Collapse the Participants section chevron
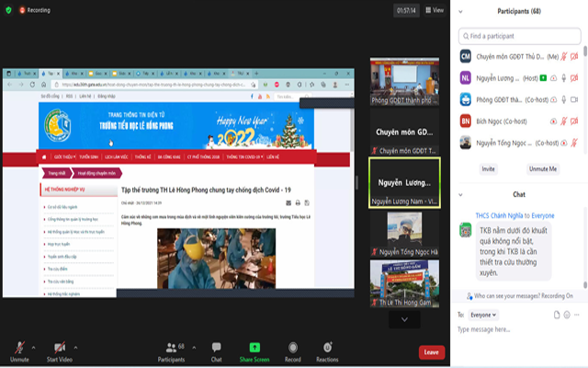The height and width of the screenshot is (368, 588). [460, 12]
